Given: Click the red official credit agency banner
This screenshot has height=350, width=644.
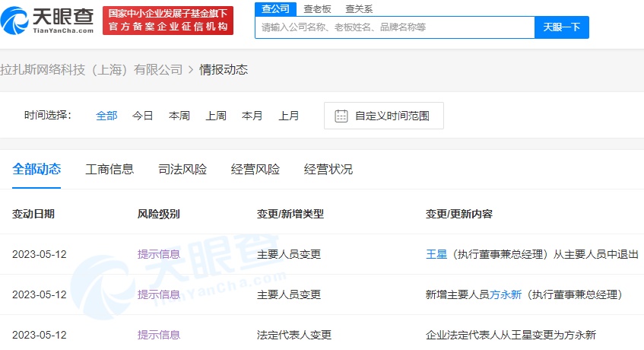Looking at the screenshot, I should coord(168,21).
